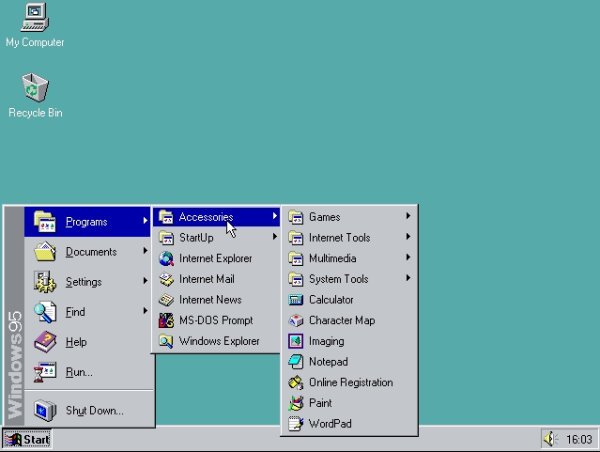
Task: Click the Imaging label
Action: (x=326, y=341)
